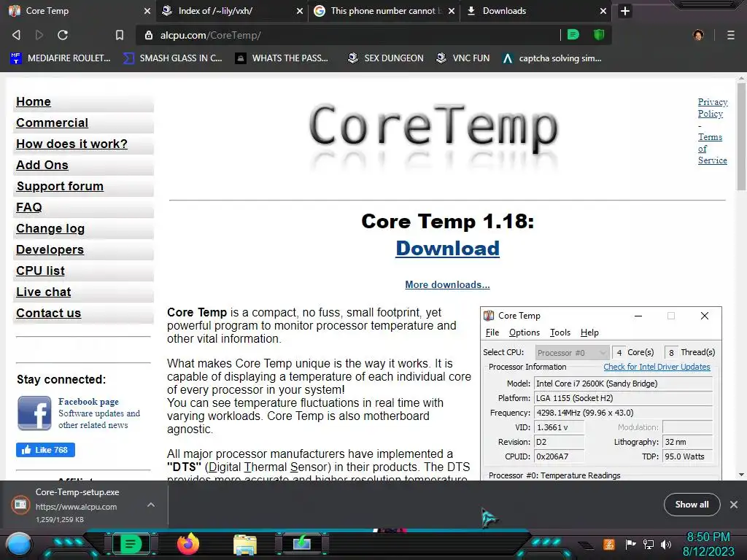The height and width of the screenshot is (560, 747).
Task: Click the Core Temp 1.18 Download link
Action: coord(447,248)
